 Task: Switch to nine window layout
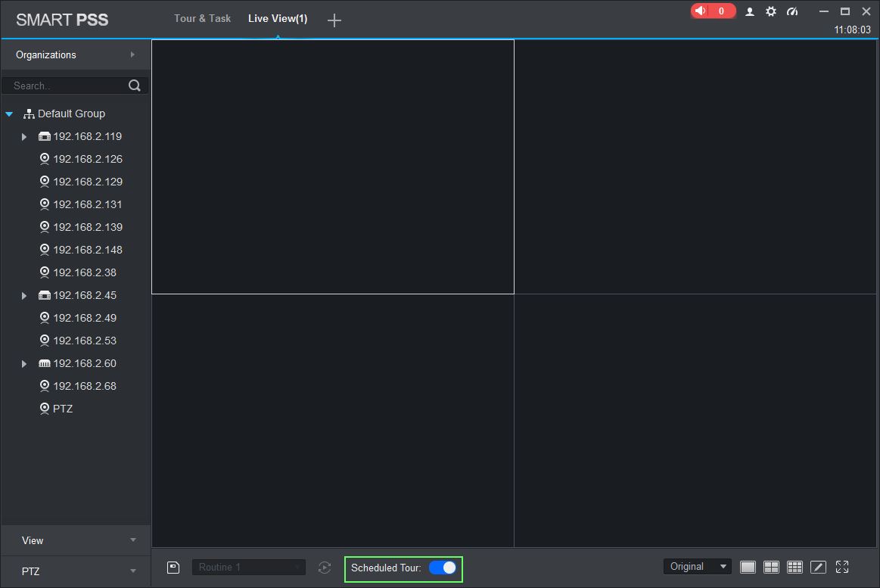tap(794, 568)
